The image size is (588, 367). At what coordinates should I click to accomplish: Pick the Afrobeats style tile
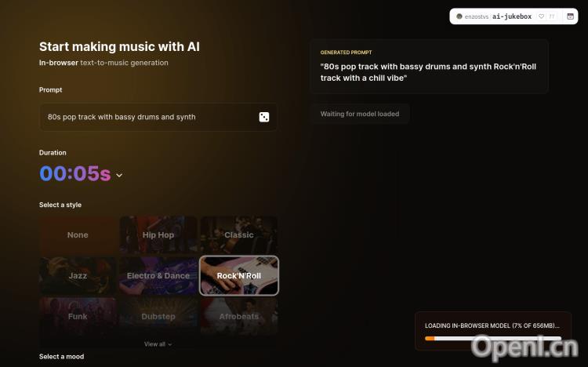(x=239, y=316)
